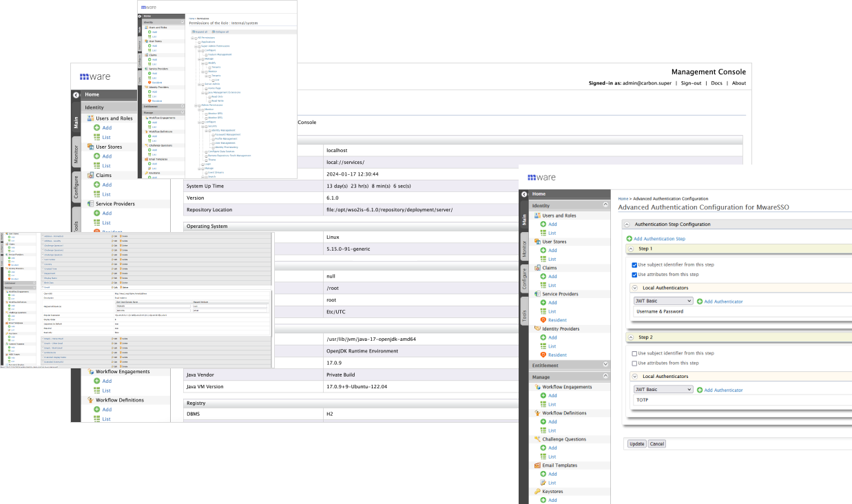The image size is (852, 504).
Task: Collapse Identity section chevron in SSO window
Action: coord(605,205)
